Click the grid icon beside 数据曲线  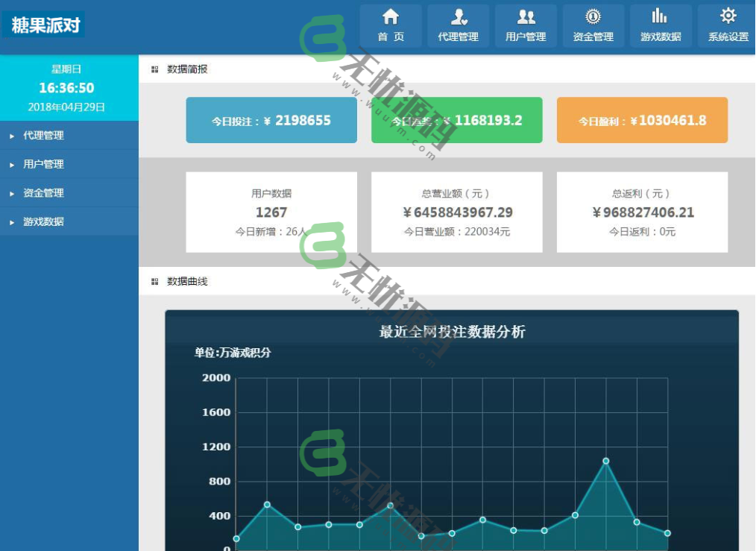157,281
